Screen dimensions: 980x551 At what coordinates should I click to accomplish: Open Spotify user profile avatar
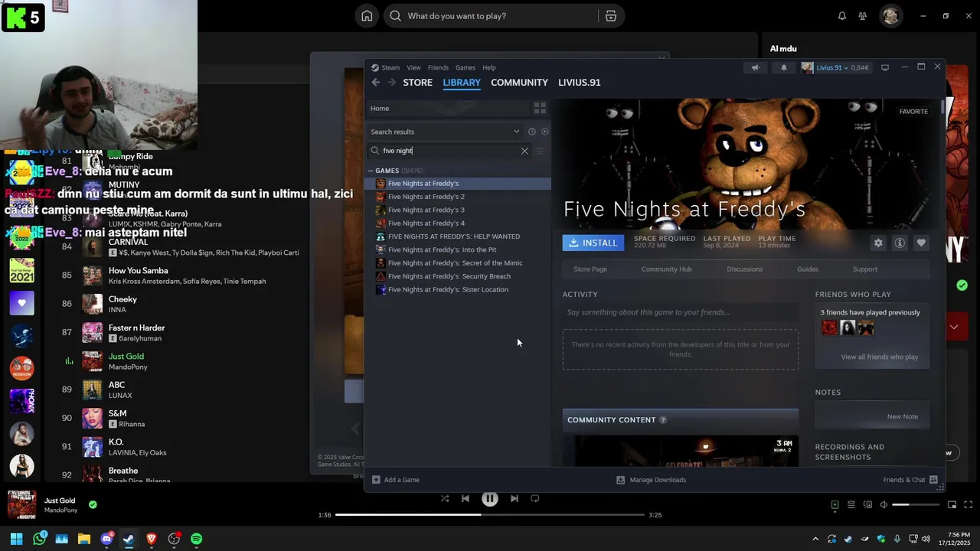click(890, 16)
